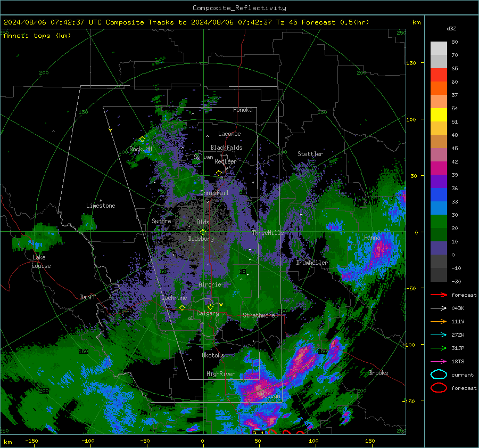This screenshot has width=479, height=448.
Task: Select the slate purple 0-10 dBZ swatch
Action: (439, 248)
